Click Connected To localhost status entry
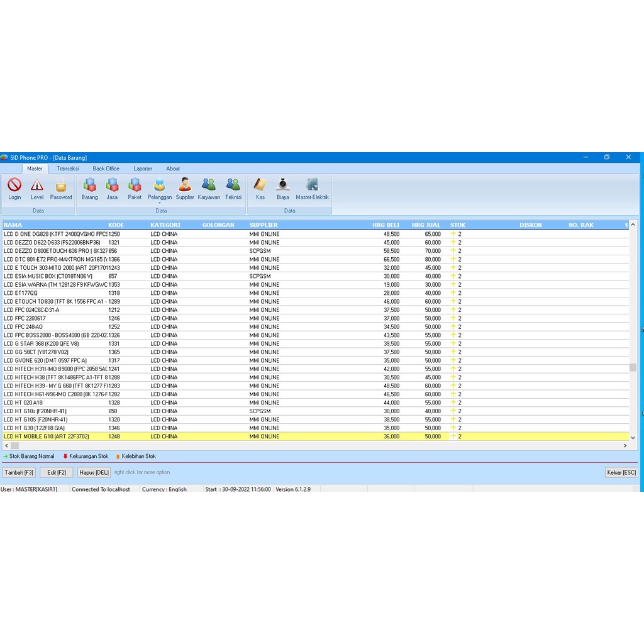This screenshot has width=644, height=644. [101, 489]
